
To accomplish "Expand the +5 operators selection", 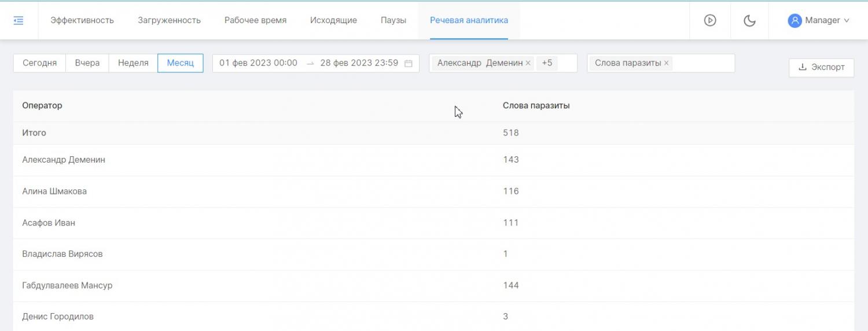I will click(x=547, y=63).
